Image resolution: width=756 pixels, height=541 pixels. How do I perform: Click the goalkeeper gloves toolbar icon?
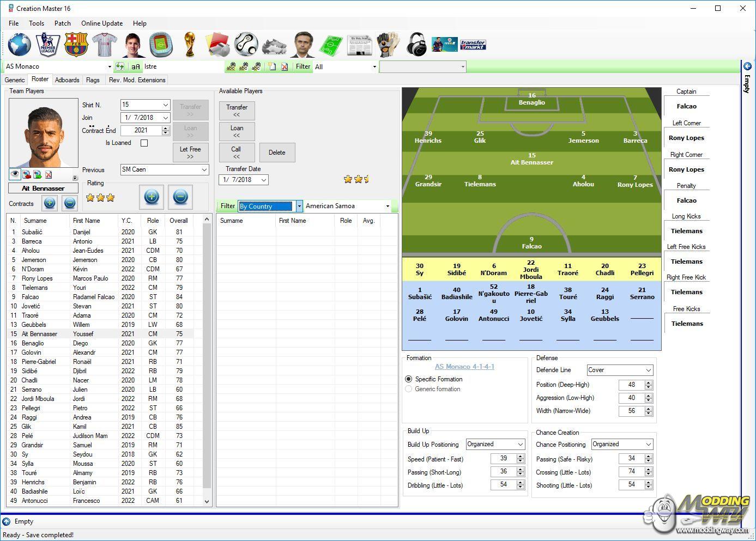[388, 45]
